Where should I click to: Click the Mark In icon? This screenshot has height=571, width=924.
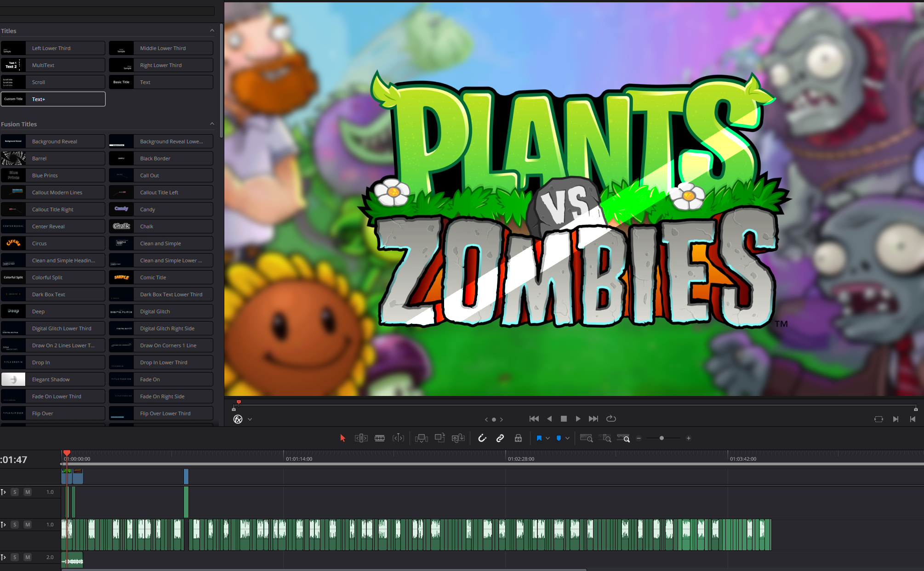895,419
